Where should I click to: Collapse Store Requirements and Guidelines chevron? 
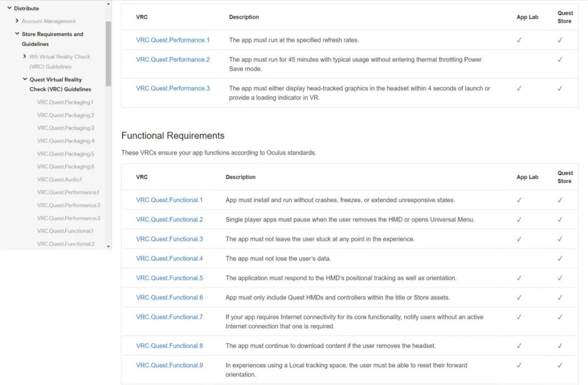pos(17,34)
